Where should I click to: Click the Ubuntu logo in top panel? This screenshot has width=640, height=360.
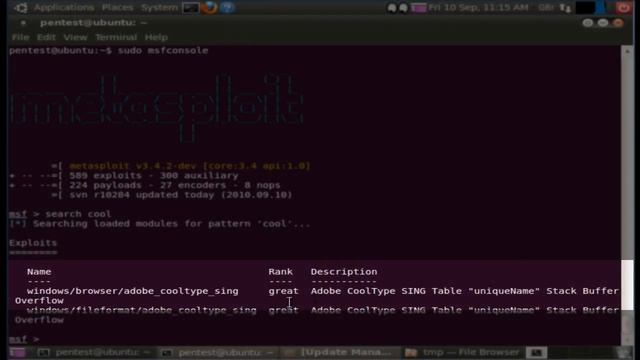[21, 7]
